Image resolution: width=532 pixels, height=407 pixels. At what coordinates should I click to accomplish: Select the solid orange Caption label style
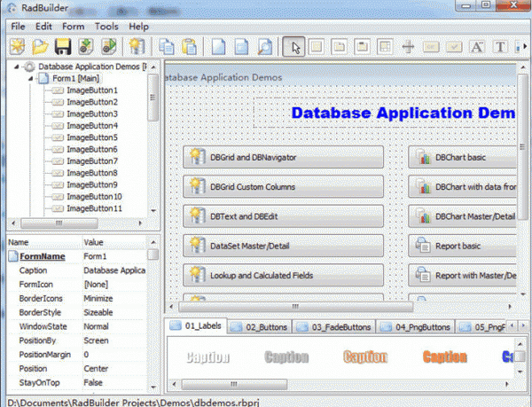point(445,357)
